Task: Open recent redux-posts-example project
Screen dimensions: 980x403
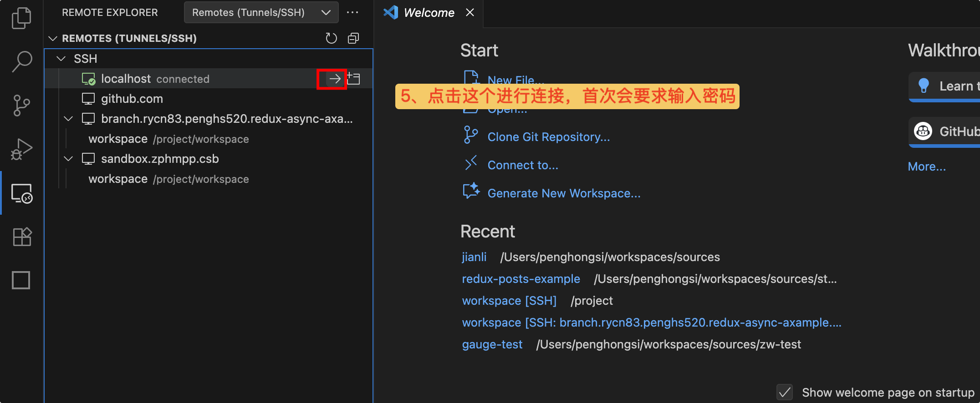Action: [x=521, y=279]
